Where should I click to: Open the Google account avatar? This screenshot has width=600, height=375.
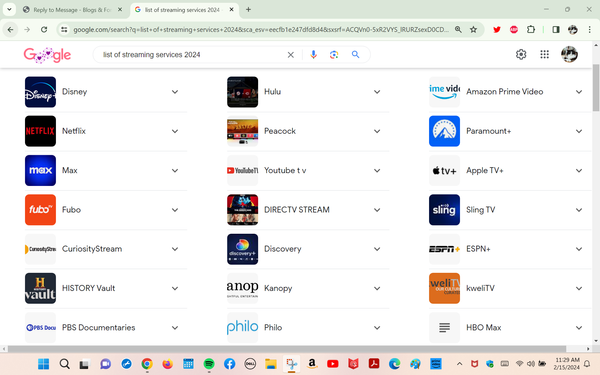(569, 54)
